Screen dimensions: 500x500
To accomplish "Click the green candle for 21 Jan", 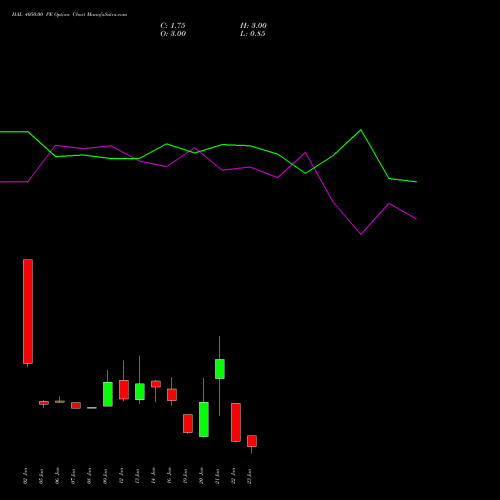I will [x=220, y=369].
